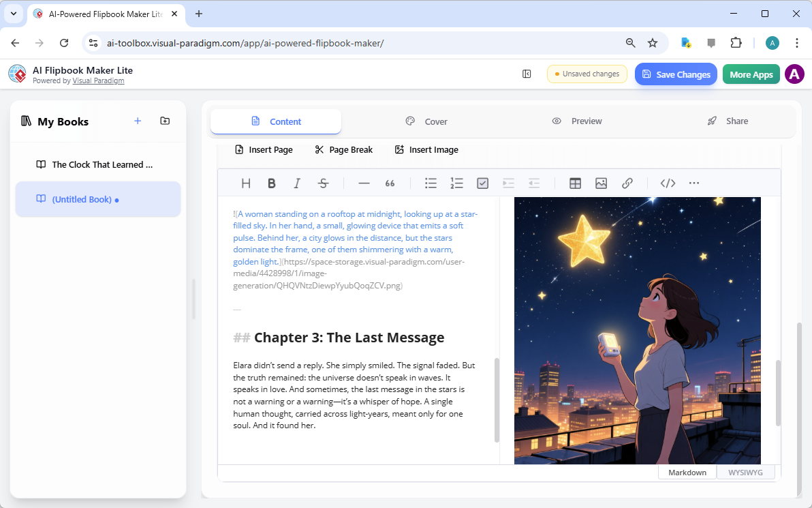This screenshot has width=812, height=508.
Task: Click the Save Changes button
Action: (676, 74)
